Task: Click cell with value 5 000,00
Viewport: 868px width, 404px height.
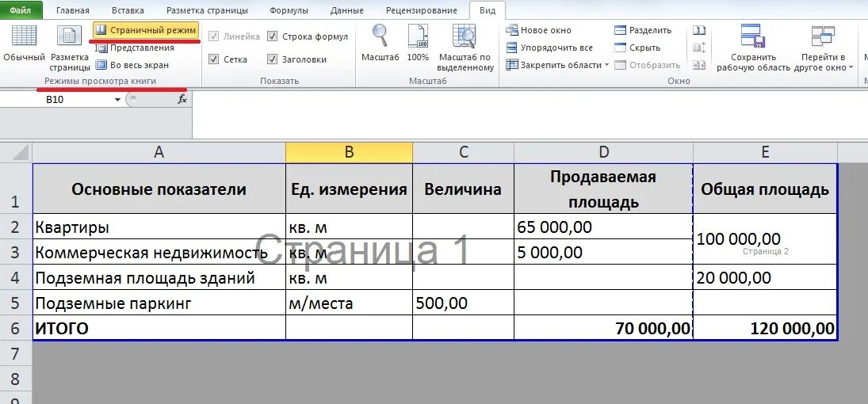Action: click(603, 253)
